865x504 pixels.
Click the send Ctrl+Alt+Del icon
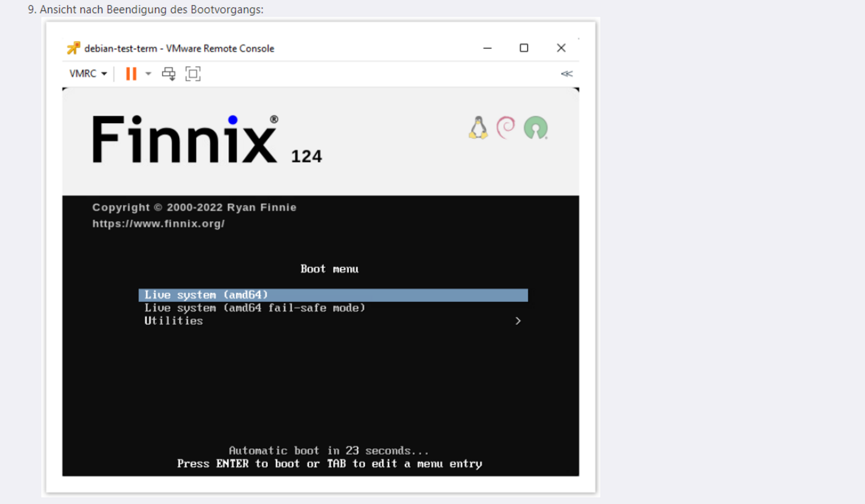click(169, 74)
